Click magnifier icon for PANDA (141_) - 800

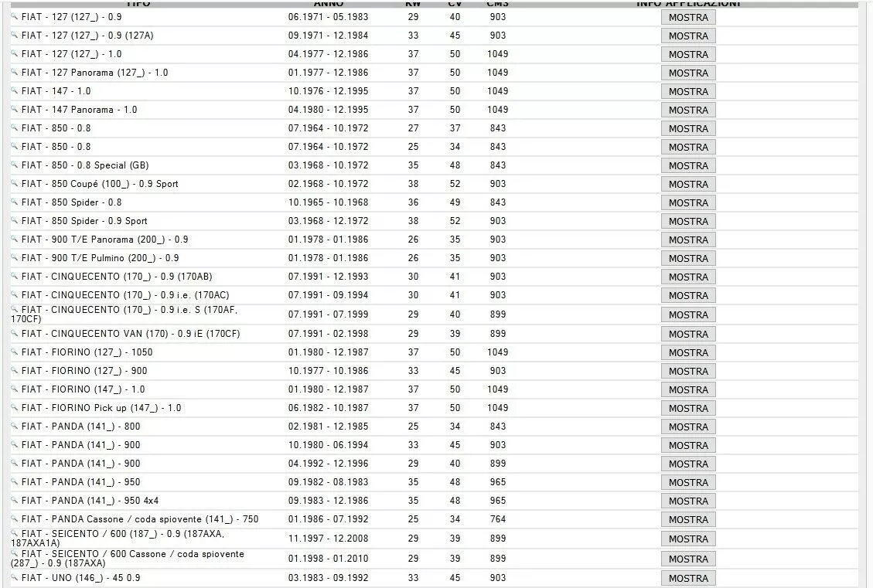click(x=15, y=426)
